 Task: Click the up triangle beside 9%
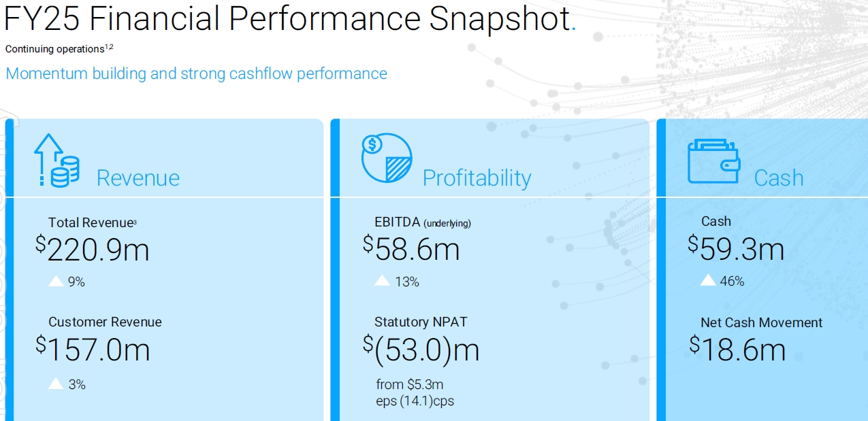click(x=56, y=280)
